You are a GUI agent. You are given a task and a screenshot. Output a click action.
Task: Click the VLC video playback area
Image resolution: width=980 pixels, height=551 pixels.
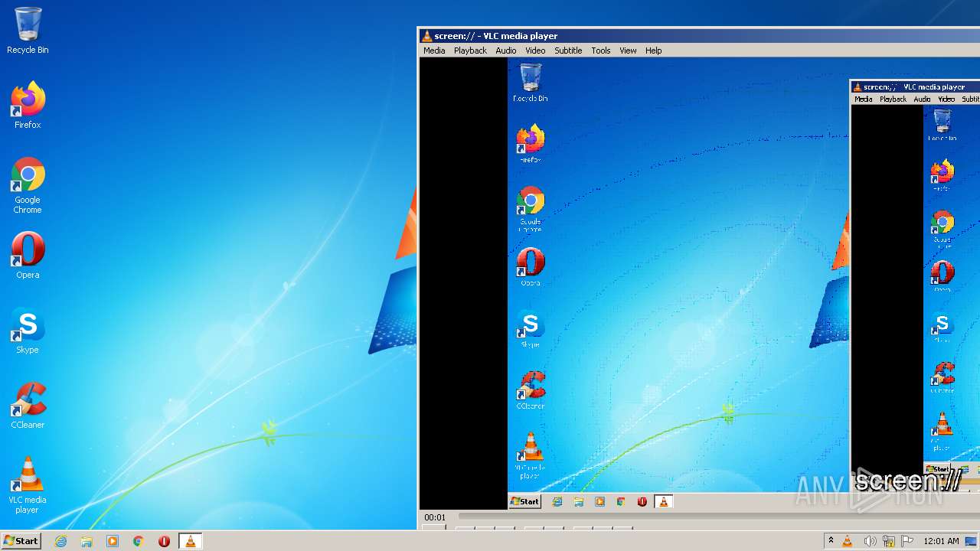point(699,283)
